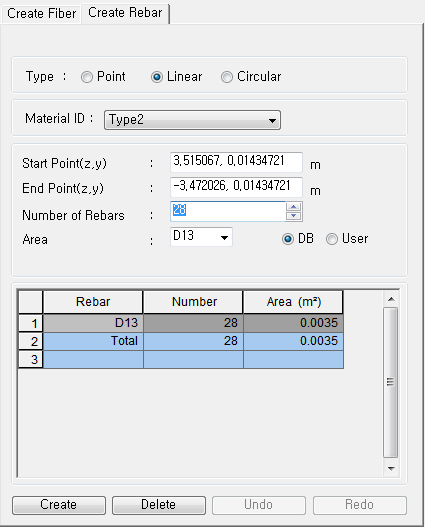This screenshot has width=425, height=527.
Task: Switch to the Create Fiber tab
Action: (x=41, y=14)
